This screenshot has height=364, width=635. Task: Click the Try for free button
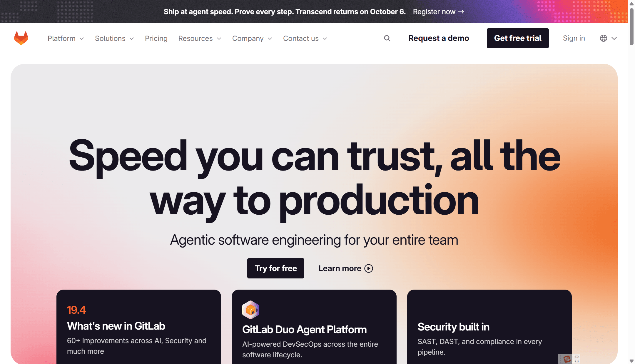[x=276, y=268]
